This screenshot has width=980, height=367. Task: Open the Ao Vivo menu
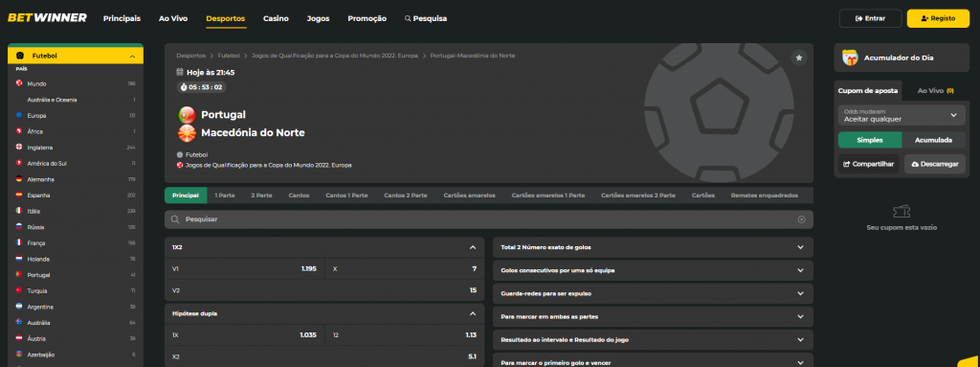click(x=173, y=19)
